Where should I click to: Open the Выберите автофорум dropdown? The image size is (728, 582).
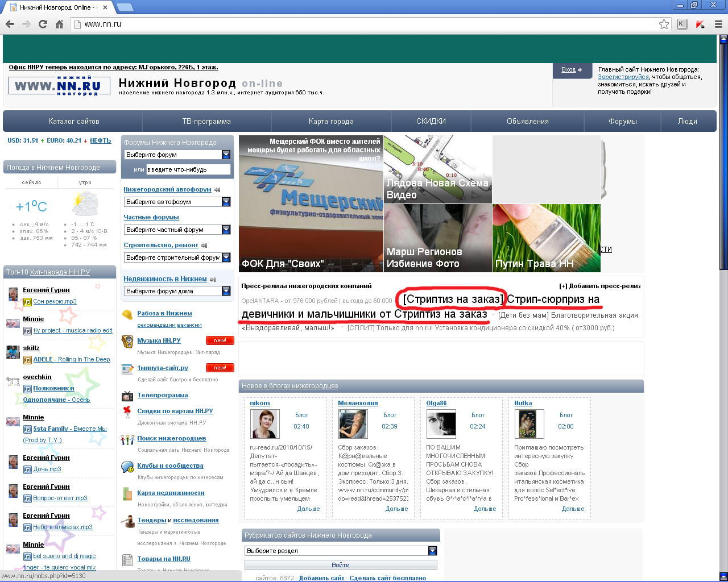pyautogui.click(x=177, y=202)
